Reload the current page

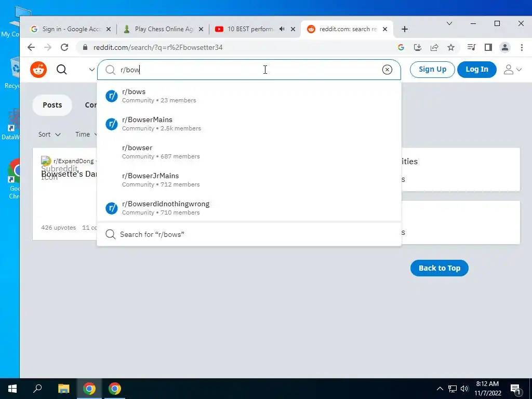click(x=64, y=47)
